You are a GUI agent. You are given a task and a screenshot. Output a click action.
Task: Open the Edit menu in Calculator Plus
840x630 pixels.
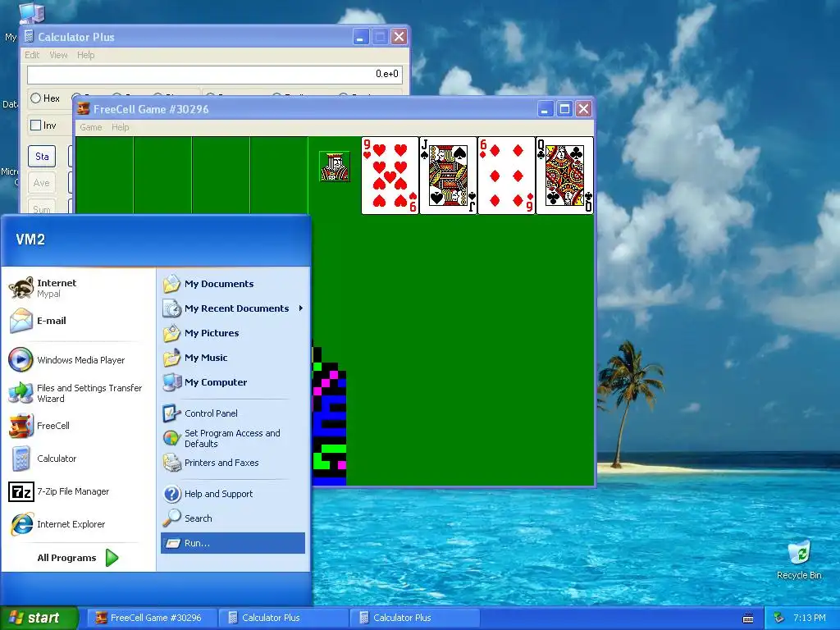click(32, 55)
